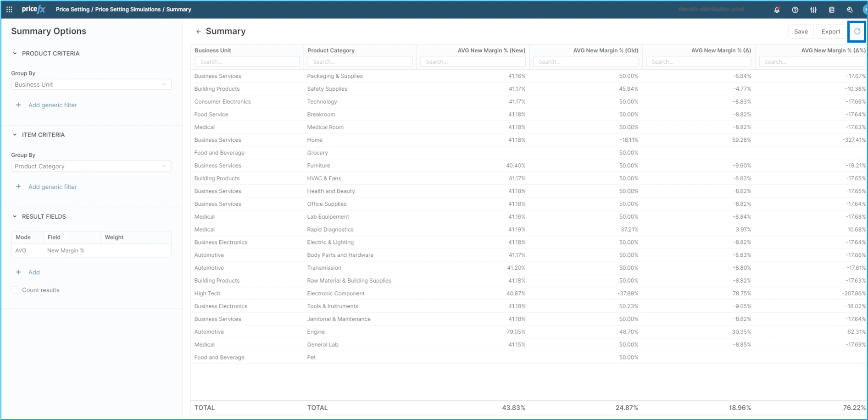Click plus icon beside Add result field
Screen dimensions: 868x420
point(18,272)
